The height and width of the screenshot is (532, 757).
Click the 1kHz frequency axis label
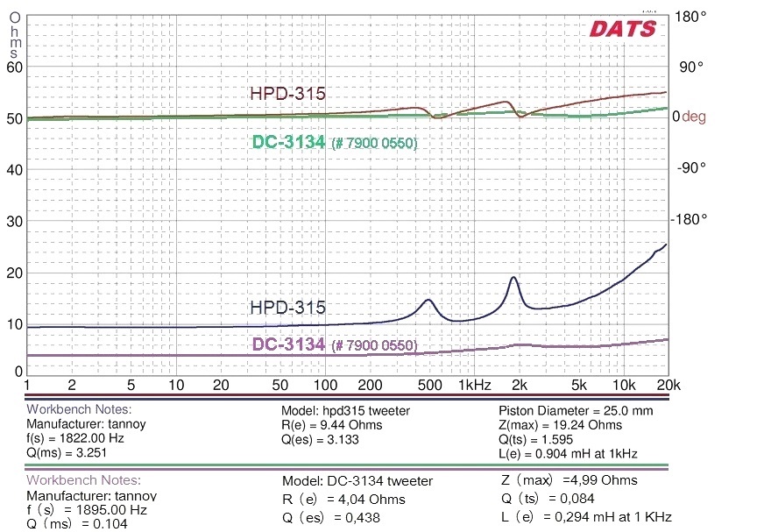[472, 386]
